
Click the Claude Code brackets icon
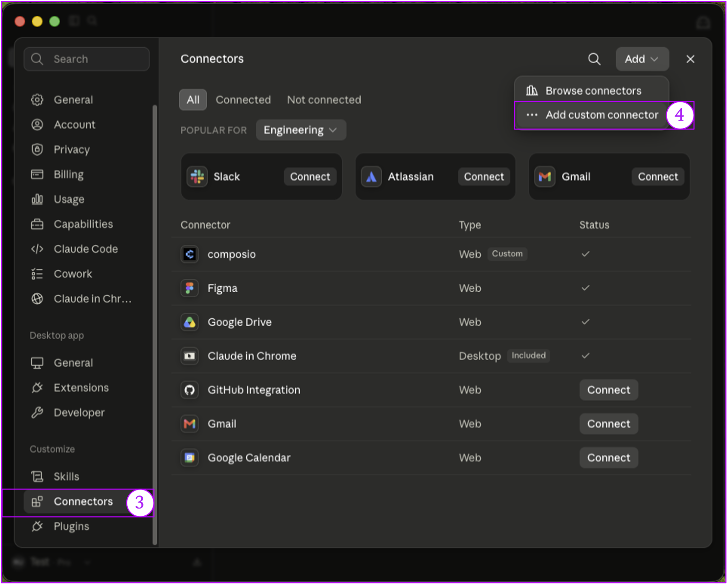click(x=37, y=249)
